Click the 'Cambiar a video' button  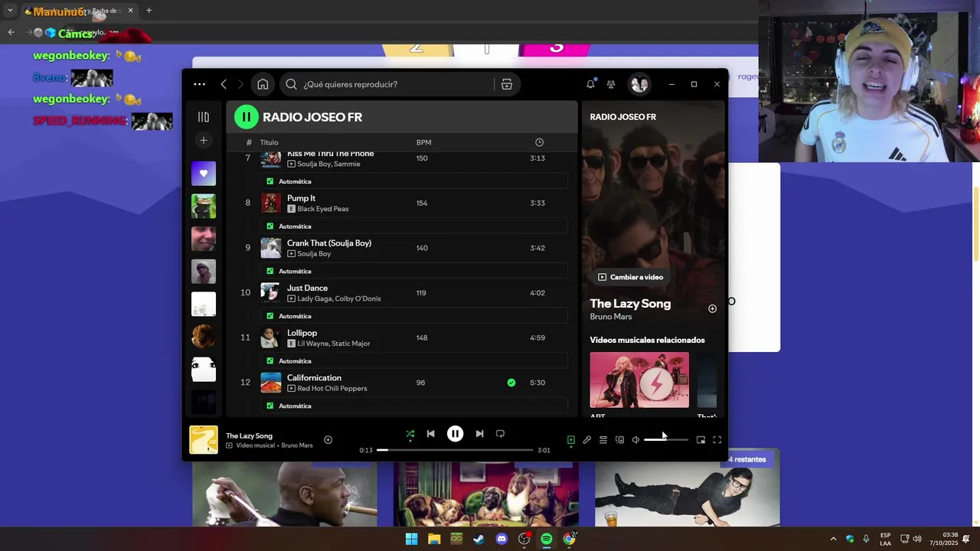tap(630, 277)
